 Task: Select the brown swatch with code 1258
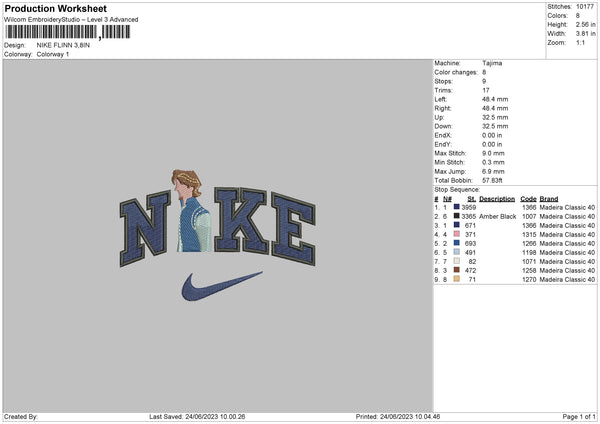(456, 270)
